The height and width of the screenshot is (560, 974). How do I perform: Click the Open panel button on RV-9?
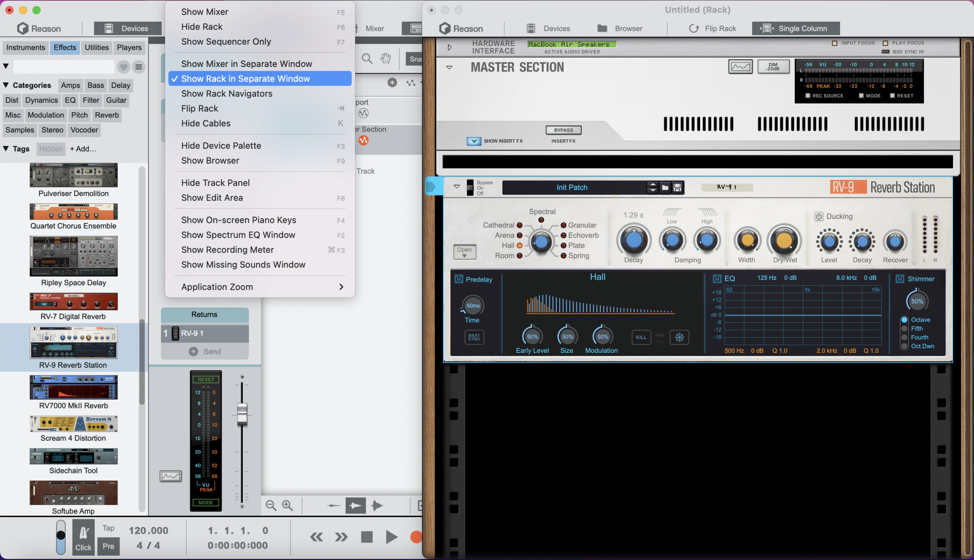pyautogui.click(x=465, y=252)
